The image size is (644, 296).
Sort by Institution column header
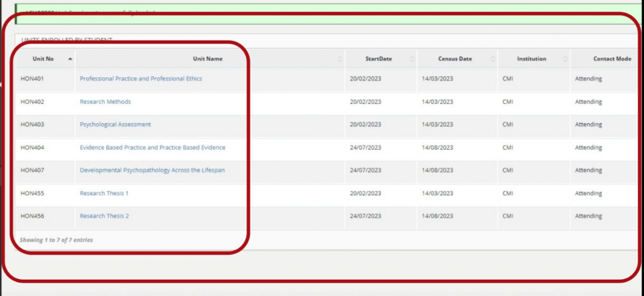point(534,58)
